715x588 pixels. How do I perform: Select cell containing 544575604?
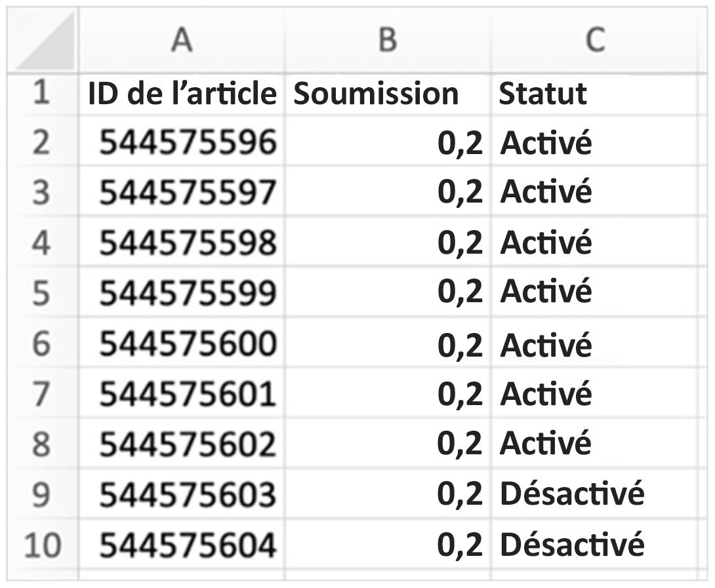[x=187, y=544]
